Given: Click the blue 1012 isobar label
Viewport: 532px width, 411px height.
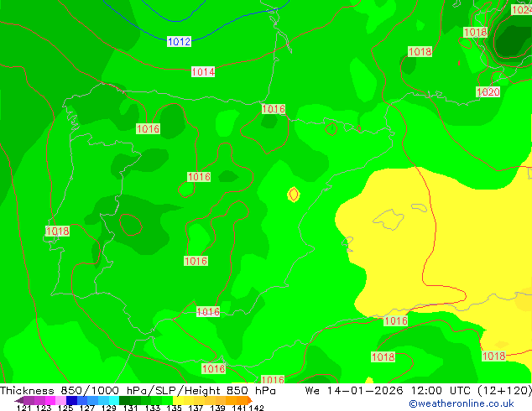Looking at the screenshot, I should tap(179, 41).
